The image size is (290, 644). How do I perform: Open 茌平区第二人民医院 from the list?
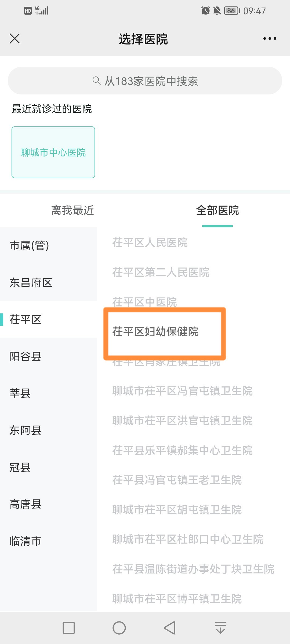161,272
